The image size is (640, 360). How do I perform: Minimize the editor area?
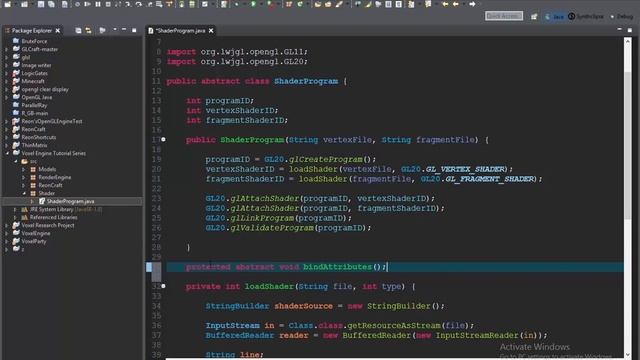click(620, 30)
